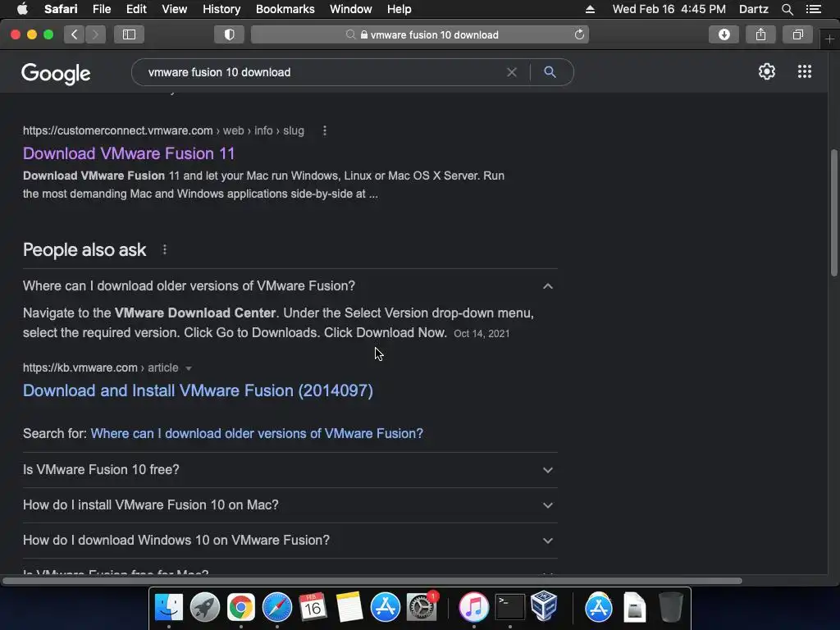The image size is (840, 630).
Task: Click the date and time in menu bar
Action: coord(669,9)
